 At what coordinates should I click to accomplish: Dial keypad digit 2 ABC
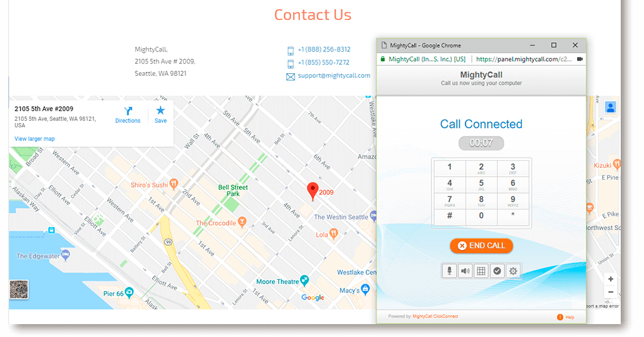[481, 168]
